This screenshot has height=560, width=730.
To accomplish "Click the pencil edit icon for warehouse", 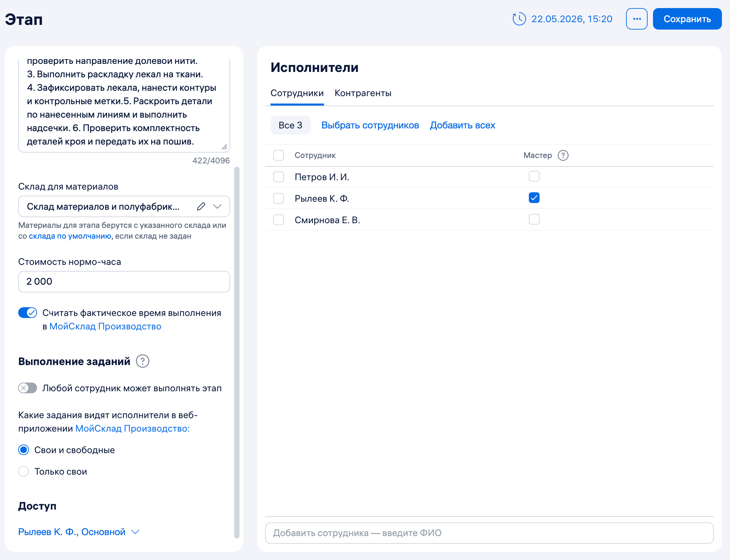I will coord(201,206).
